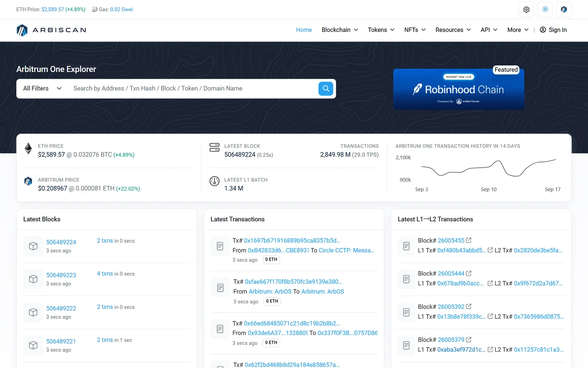Open external link icon next to Block# 26005392

point(469,307)
